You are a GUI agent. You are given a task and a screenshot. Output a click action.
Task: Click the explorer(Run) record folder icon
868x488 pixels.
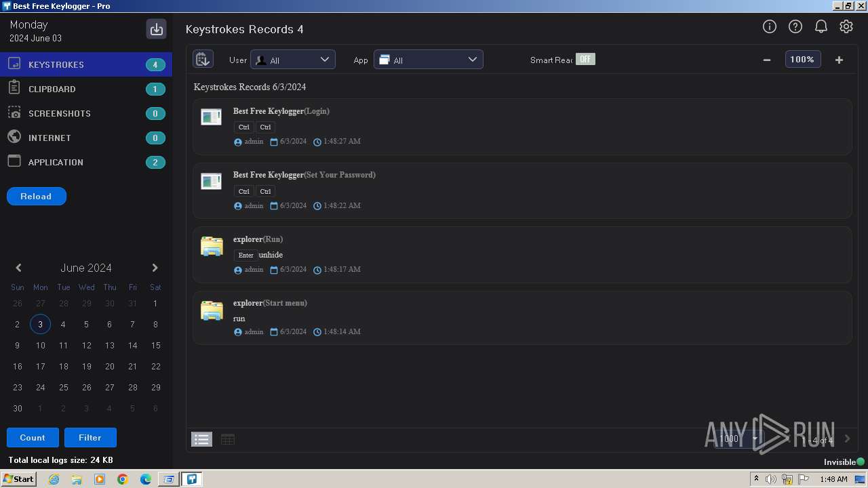[212, 246]
